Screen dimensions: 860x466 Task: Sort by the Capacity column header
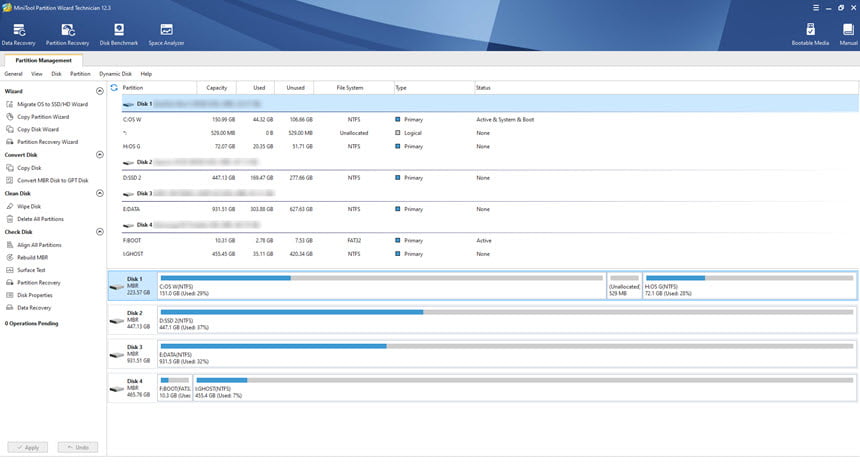click(217, 88)
